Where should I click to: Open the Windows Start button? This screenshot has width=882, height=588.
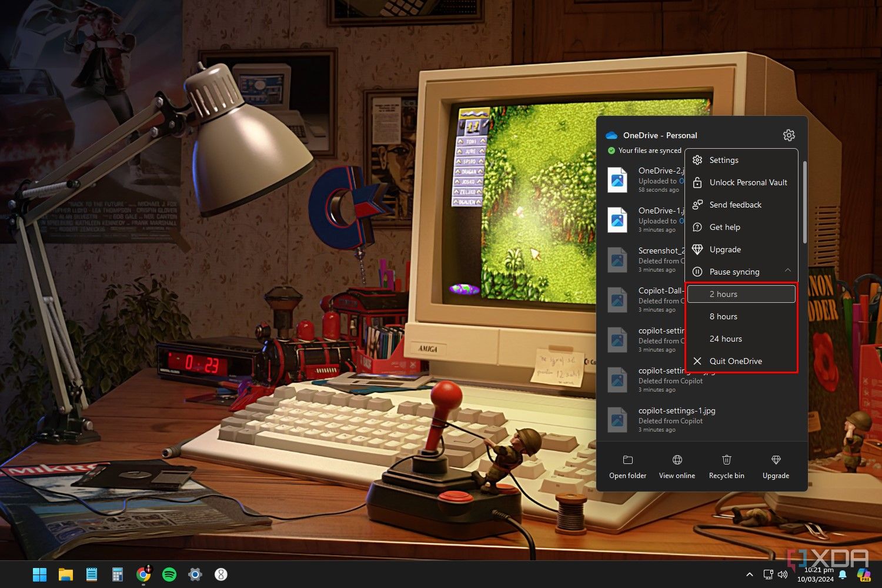coord(39,574)
